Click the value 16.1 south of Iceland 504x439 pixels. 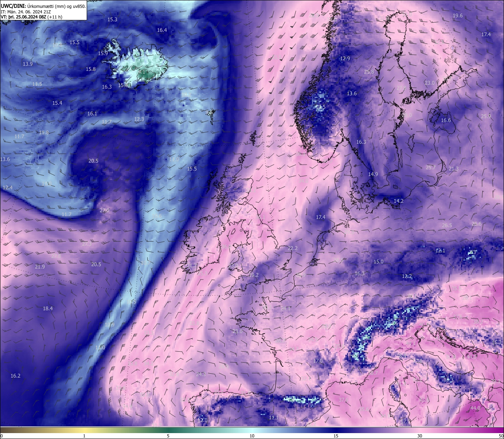pos(92,113)
